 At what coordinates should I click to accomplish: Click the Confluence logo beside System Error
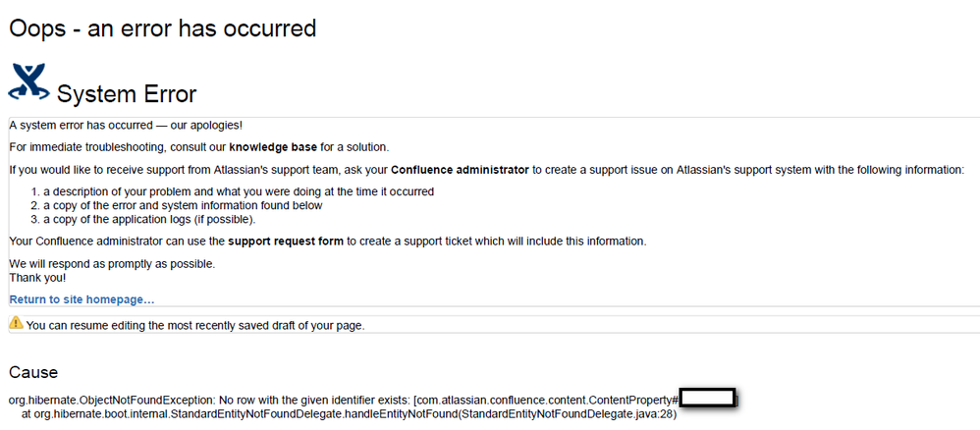pos(28,81)
